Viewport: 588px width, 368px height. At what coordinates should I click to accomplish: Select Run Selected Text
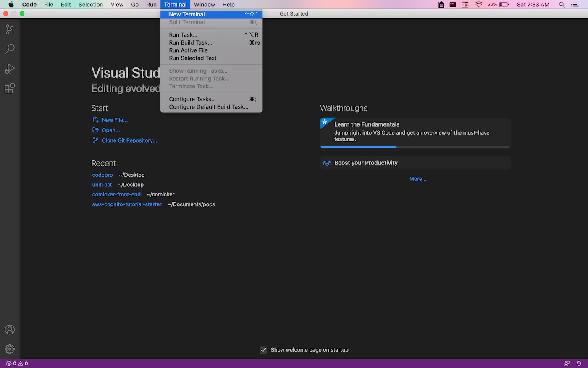[212, 58]
